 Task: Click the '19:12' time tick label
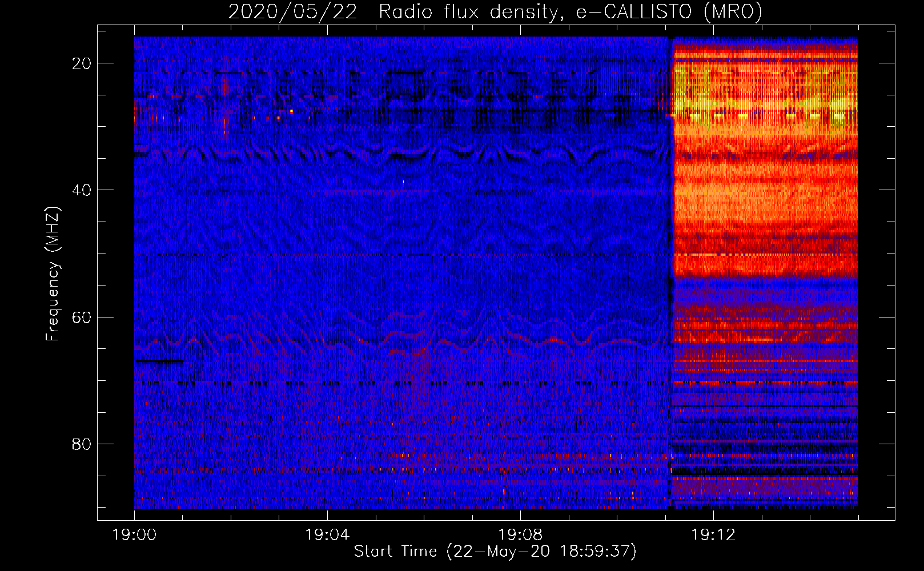(x=713, y=535)
